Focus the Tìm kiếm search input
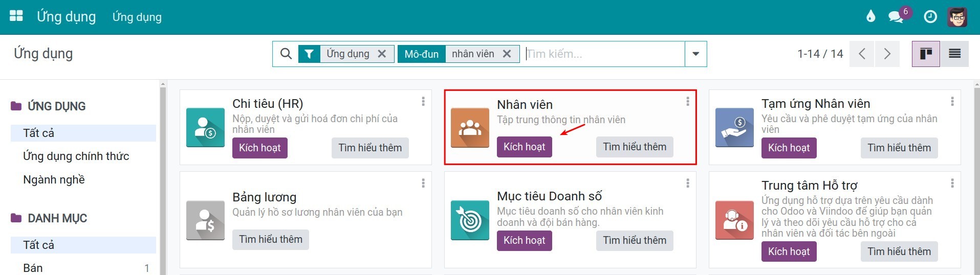 tap(605, 54)
